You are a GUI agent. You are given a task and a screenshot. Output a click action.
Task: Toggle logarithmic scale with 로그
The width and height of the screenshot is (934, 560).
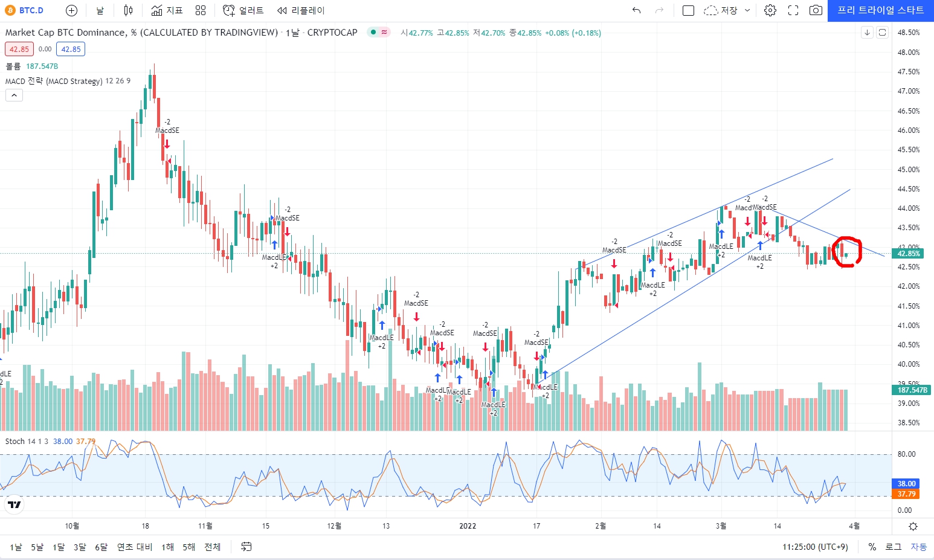coord(894,547)
